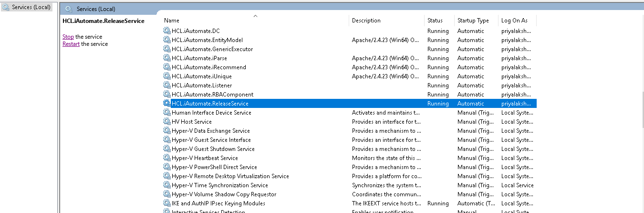Image resolution: width=644 pixels, height=213 pixels.
Task: Click gear icon beside HCL.iAutomate.DC
Action: pos(166,31)
